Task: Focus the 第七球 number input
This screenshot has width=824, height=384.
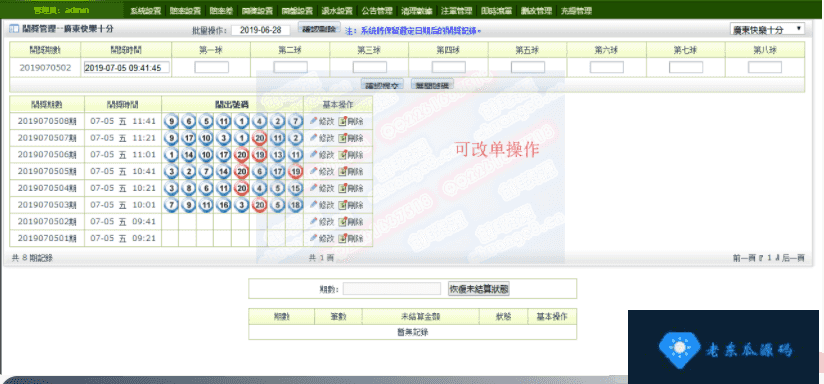Action: point(686,67)
